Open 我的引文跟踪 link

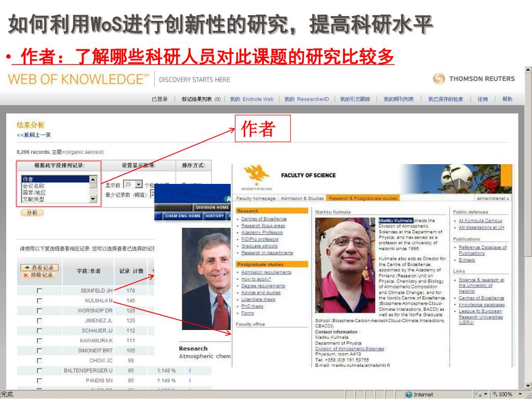pyautogui.click(x=355, y=99)
